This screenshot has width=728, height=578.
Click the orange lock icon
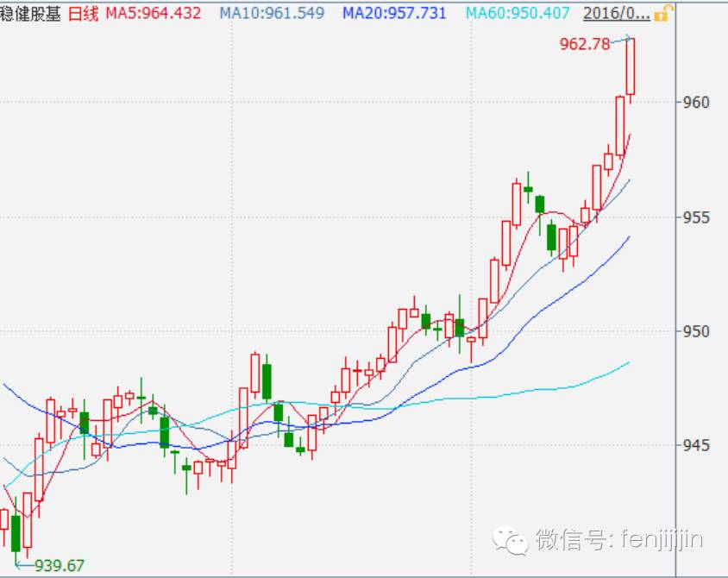(x=663, y=13)
